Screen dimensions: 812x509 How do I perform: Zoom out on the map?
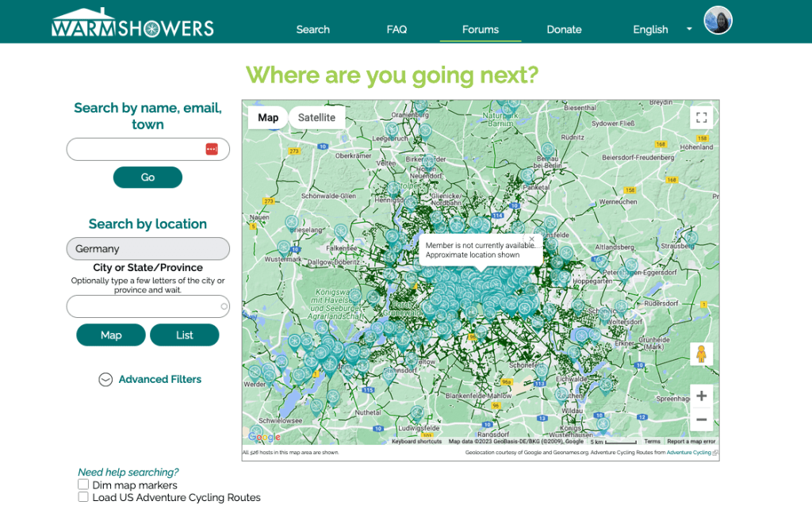click(x=701, y=419)
